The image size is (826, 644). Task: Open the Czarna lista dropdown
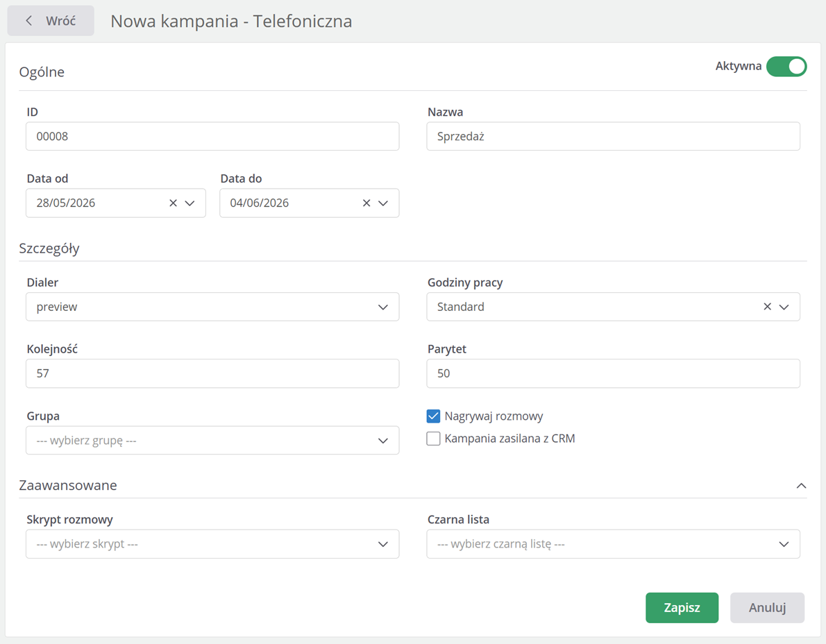(613, 544)
